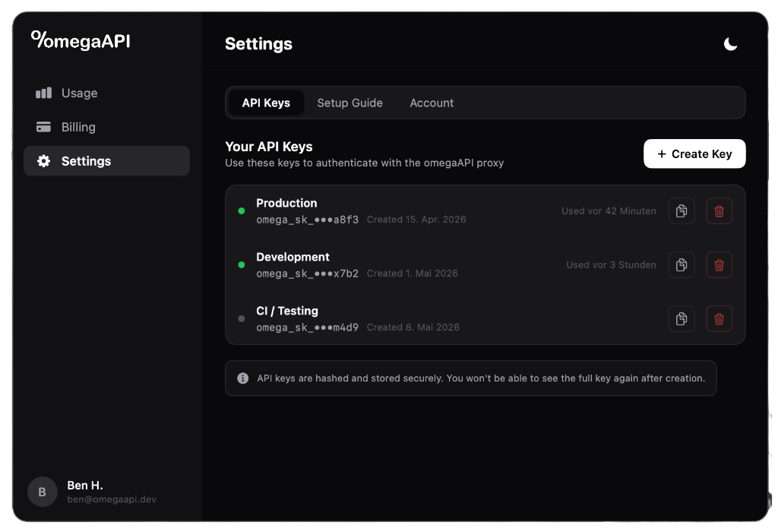The width and height of the screenshot is (778, 532).
Task: Toggle dark mode with the moon icon
Action: [730, 44]
